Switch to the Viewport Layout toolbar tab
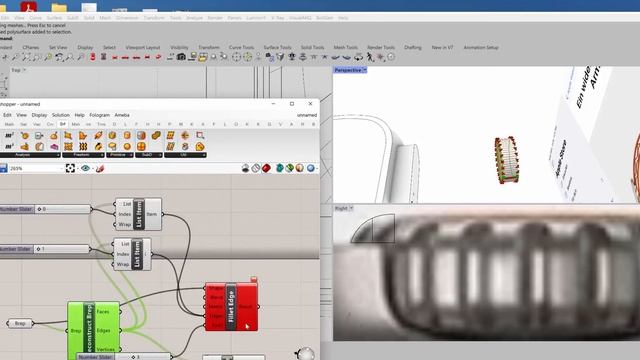This screenshot has width=640, height=360. pos(143,47)
